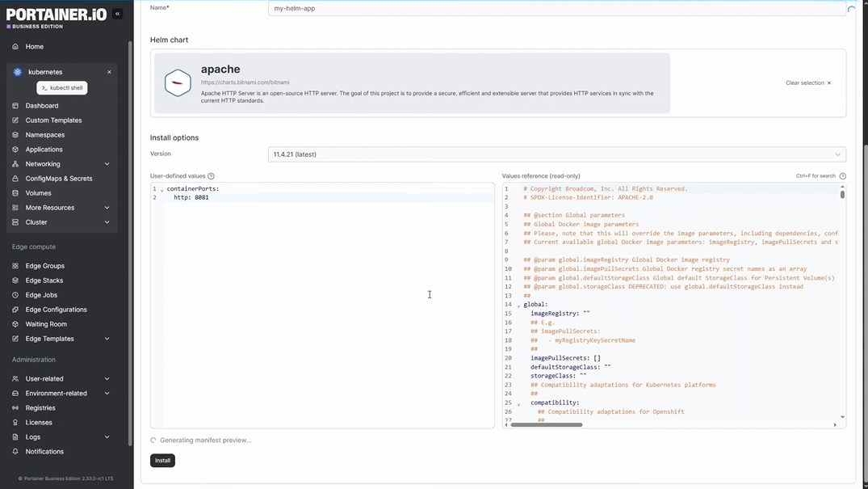Click the Name input field with my-helm-app

(556, 8)
